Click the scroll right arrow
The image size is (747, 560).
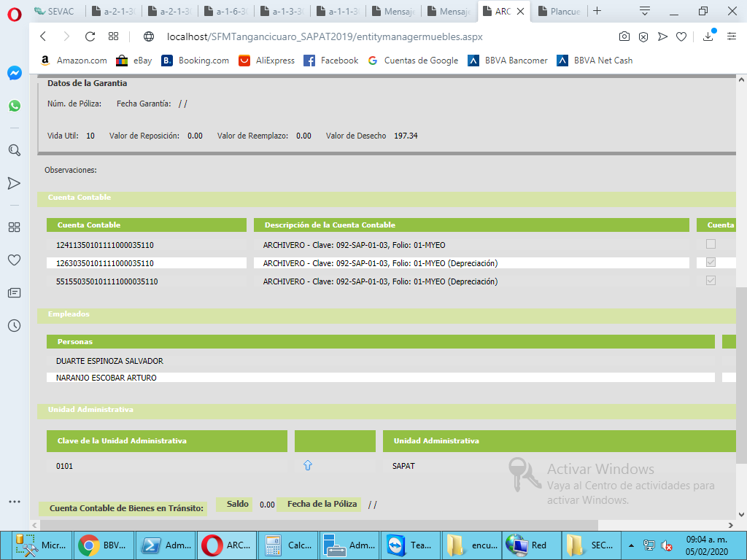coord(731,525)
